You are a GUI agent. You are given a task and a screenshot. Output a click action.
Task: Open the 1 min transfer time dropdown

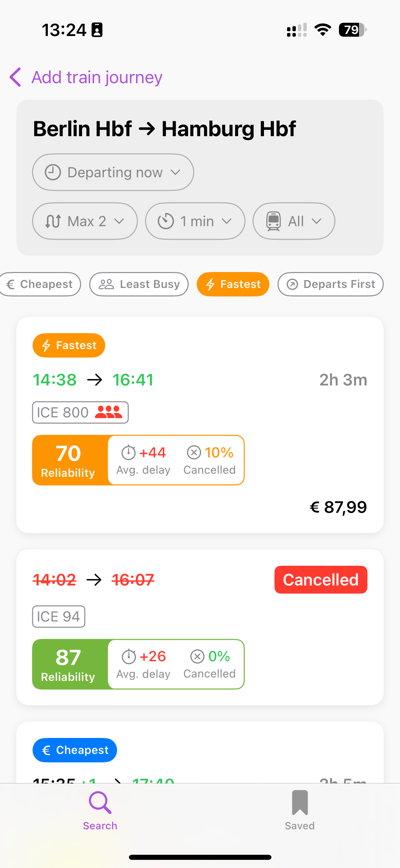point(195,221)
